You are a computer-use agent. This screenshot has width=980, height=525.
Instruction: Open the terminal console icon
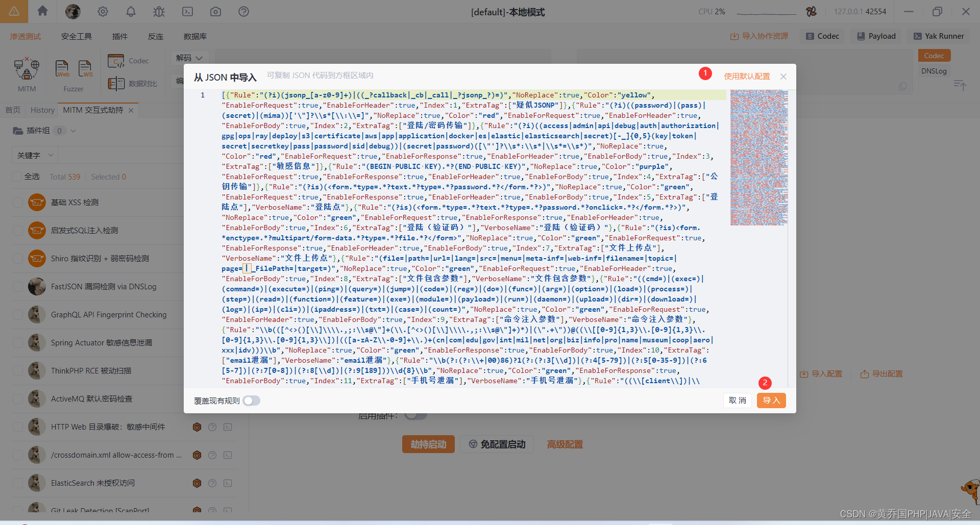tap(187, 11)
